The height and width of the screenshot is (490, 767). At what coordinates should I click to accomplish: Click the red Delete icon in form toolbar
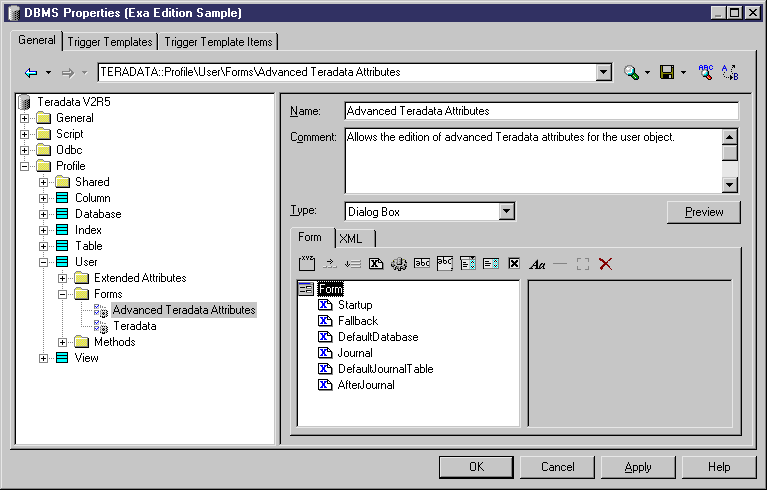coord(606,264)
